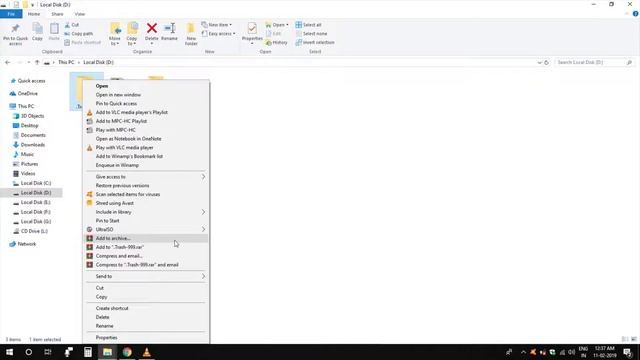Screen dimensions: 640x360
Task: Click the Back navigation arrow
Action: [x=8, y=62]
